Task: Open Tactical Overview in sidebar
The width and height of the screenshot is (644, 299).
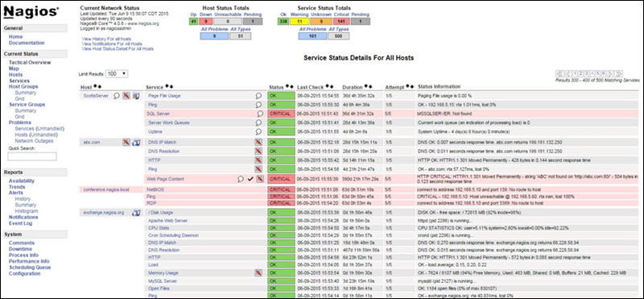Action: pyautogui.click(x=30, y=63)
